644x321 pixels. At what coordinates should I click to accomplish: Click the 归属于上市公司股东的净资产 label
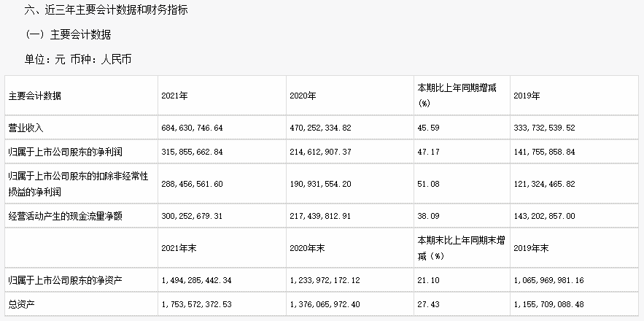[66, 280]
